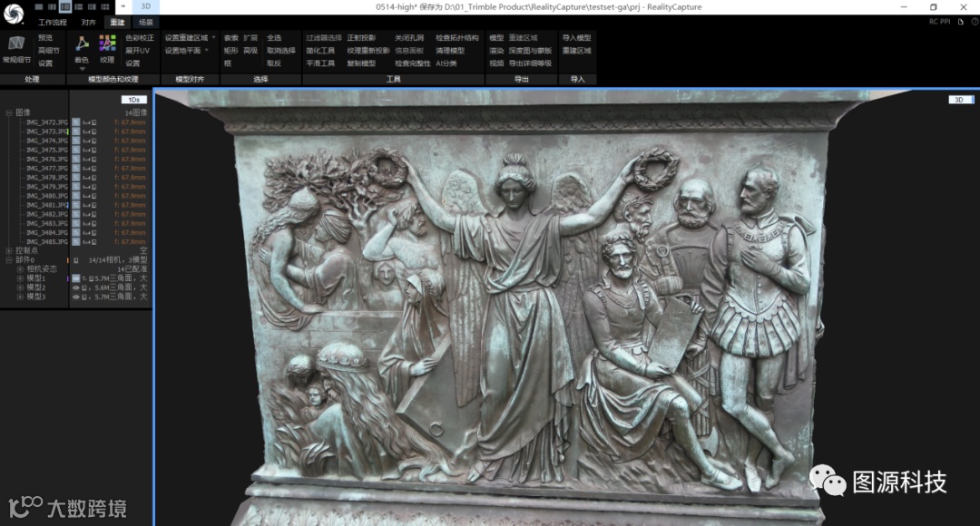This screenshot has width=980, height=526.
Task: Click the 预览 preview button
Action: click(x=45, y=38)
